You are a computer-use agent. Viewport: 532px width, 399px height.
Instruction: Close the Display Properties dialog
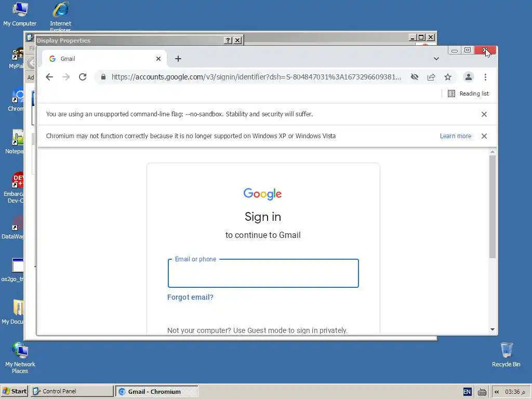[x=238, y=41]
